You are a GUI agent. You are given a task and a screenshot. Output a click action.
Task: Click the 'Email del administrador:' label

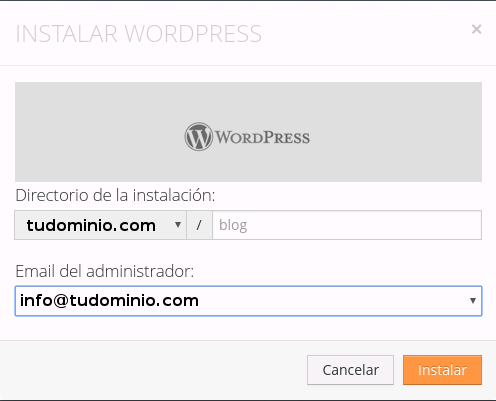pos(105,271)
